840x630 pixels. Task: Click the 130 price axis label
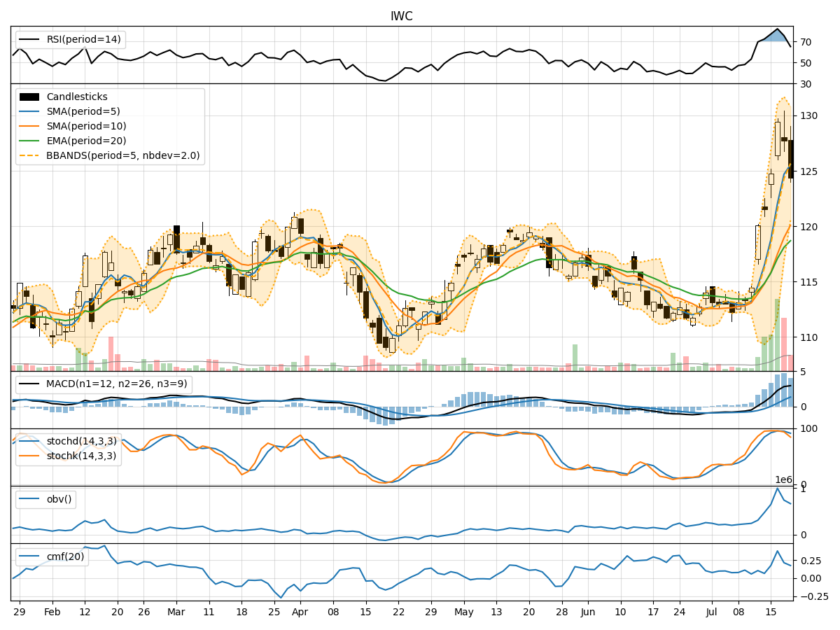tap(811, 115)
